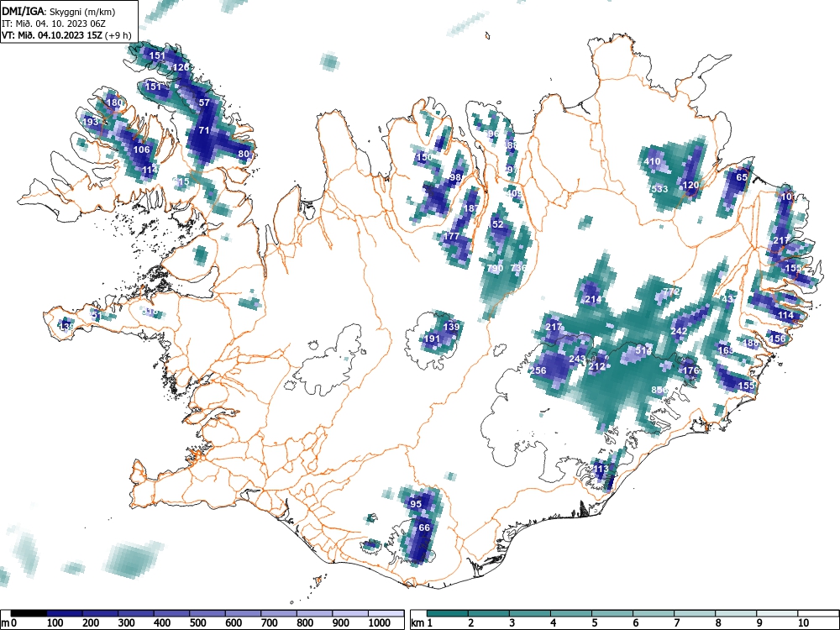
Task: Pick the darkest navy 100–200 m legend swatch
Action: (x=65, y=613)
